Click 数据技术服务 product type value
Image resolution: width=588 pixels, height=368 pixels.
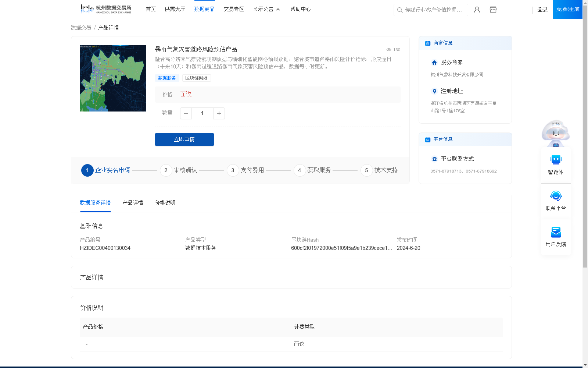click(x=201, y=248)
